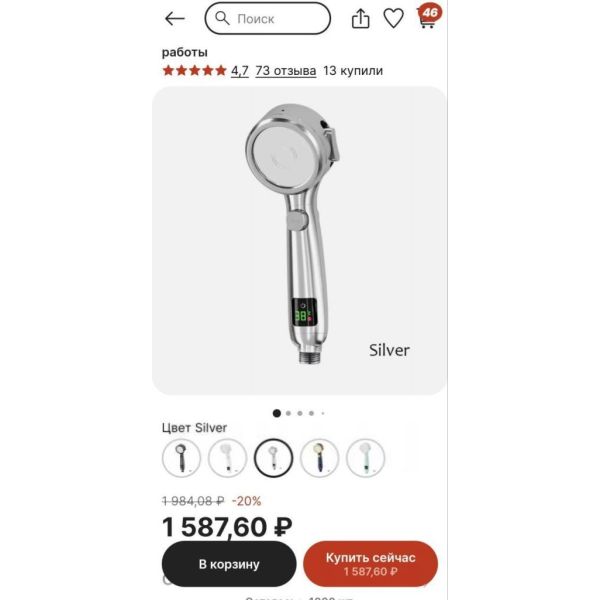Select the second white shower head color
Viewport: 600px width, 600px height.
coord(227,458)
